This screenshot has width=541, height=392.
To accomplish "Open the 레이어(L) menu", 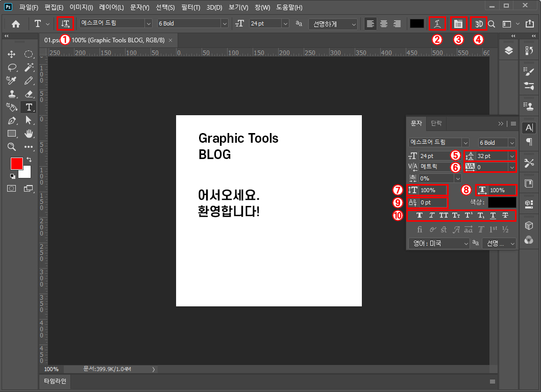I will 111,7.
